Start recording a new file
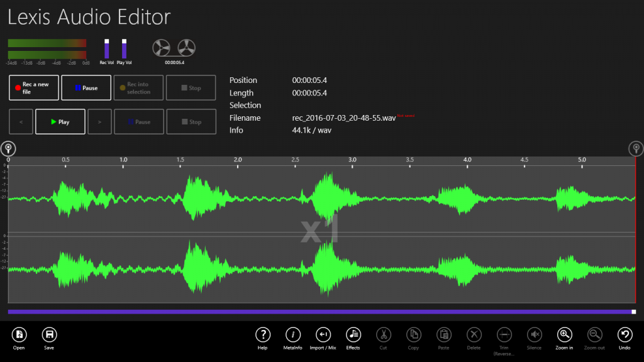 point(33,87)
